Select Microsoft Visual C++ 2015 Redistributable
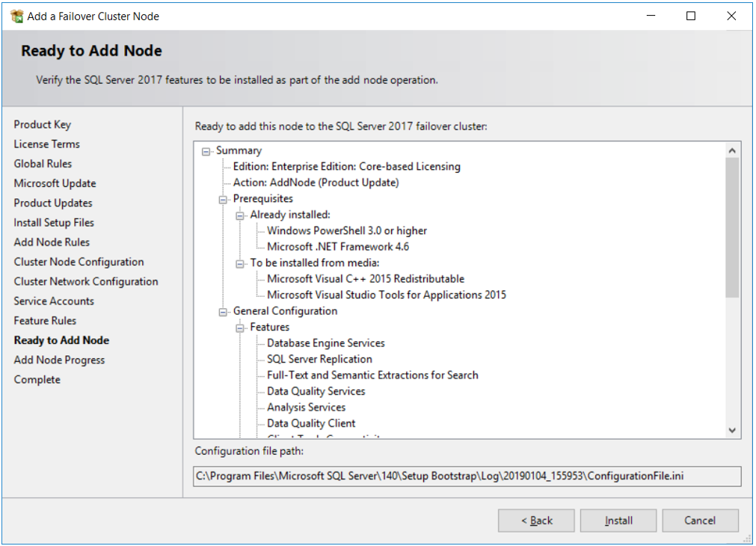This screenshot has width=756, height=546. [366, 279]
